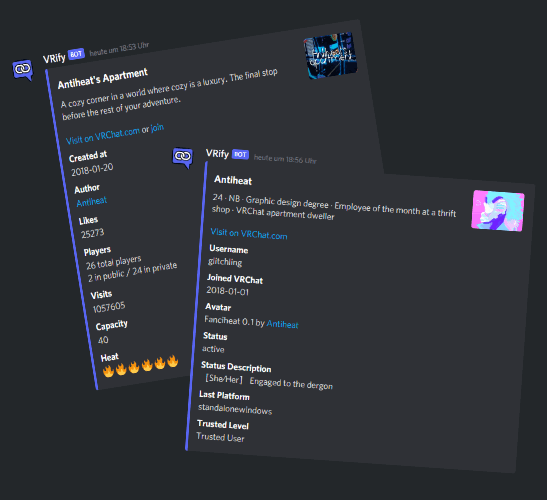Click the BOT badge in the second VRify message

pyautogui.click(x=240, y=154)
